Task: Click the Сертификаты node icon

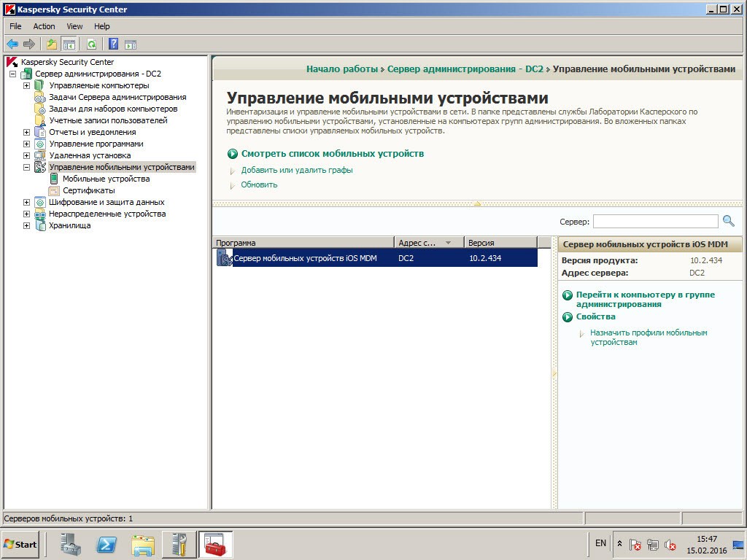Action: [54, 190]
